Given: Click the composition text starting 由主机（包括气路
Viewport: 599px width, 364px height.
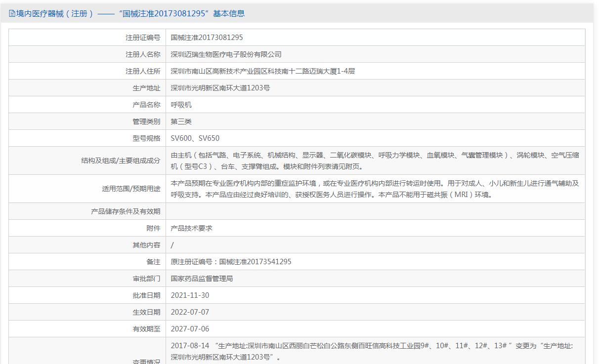Looking at the screenshot, I should 375,161.
